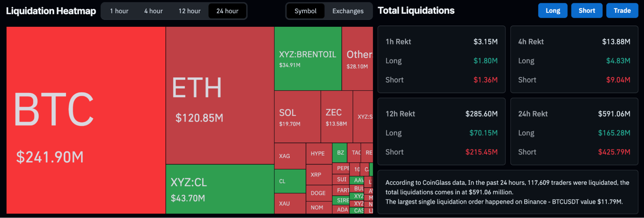Click the 12h Rekt summary card
This screenshot has width=644, height=218.
click(x=441, y=132)
